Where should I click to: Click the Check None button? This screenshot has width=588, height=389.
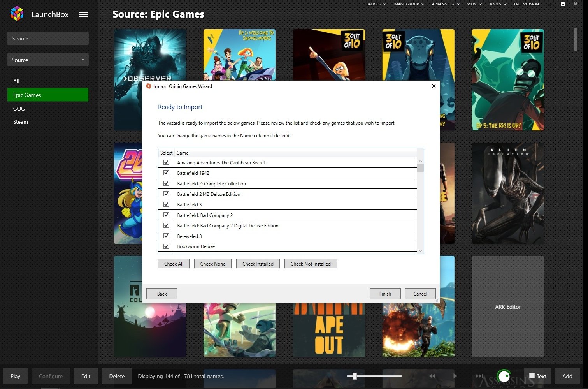(213, 264)
